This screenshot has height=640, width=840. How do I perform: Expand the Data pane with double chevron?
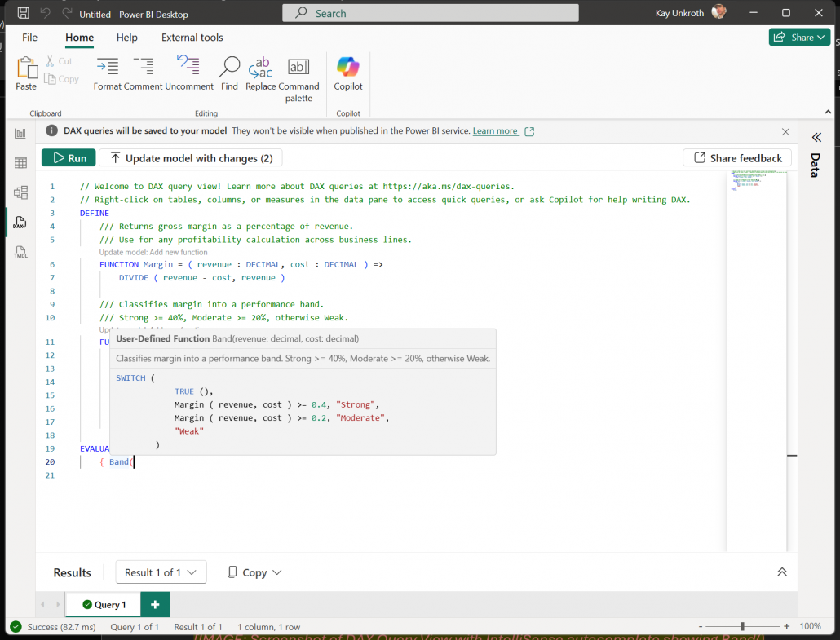pos(816,138)
